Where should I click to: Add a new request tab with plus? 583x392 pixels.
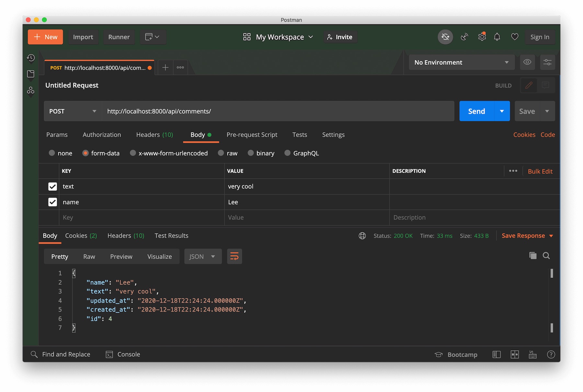(x=165, y=67)
